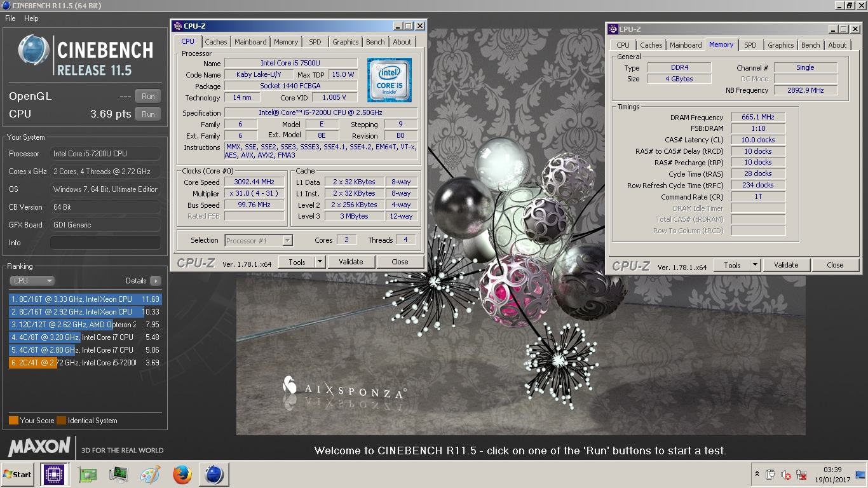Select the 8C/16T @ 3.33 GHz ranking row
The width and height of the screenshot is (868, 488).
(x=85, y=299)
